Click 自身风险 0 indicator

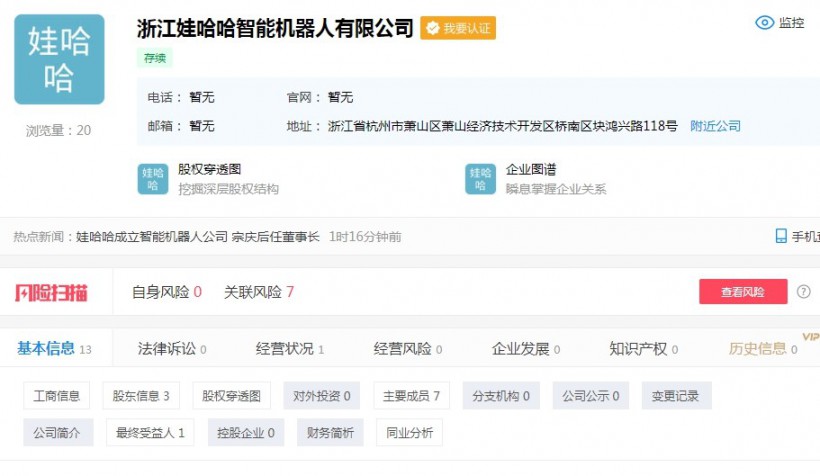167,292
